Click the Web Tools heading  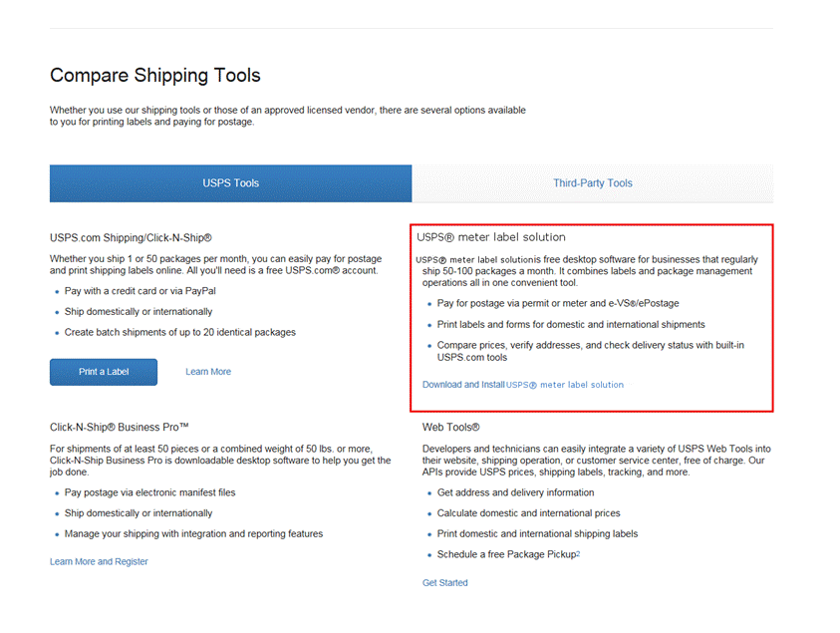[x=450, y=428]
